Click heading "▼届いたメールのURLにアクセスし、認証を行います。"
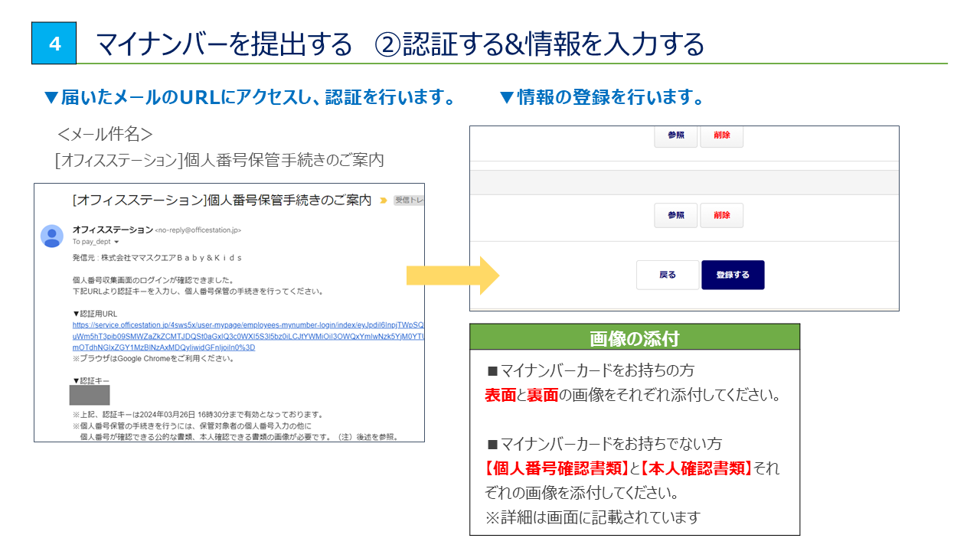Viewport: 980px width, 551px height. tap(250, 98)
